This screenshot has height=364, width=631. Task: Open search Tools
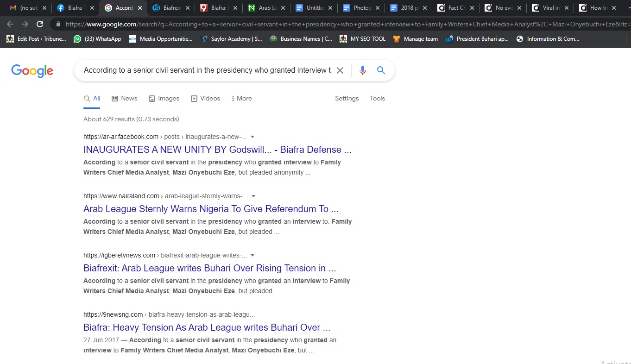coord(378,99)
